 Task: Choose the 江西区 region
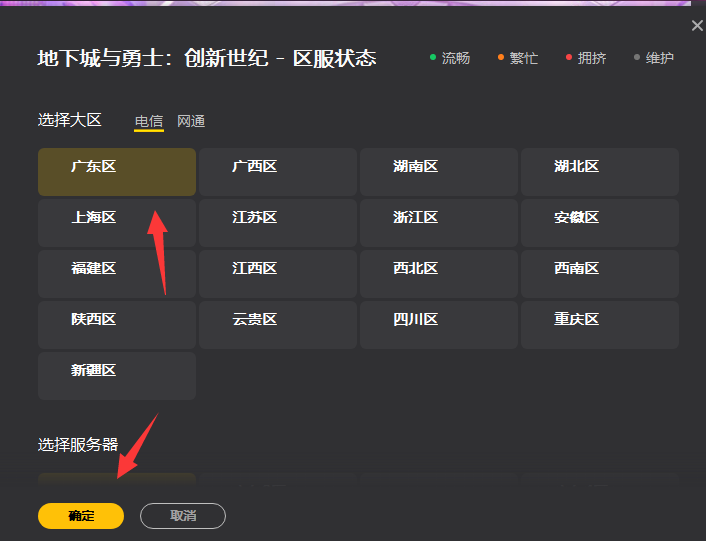pos(278,274)
